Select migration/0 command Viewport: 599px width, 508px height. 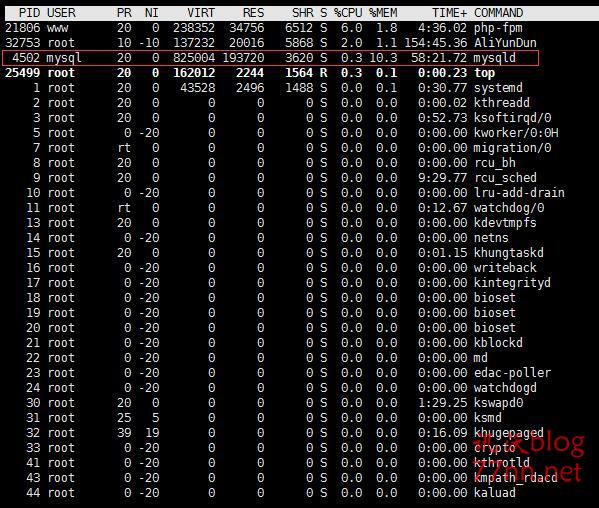coord(512,148)
